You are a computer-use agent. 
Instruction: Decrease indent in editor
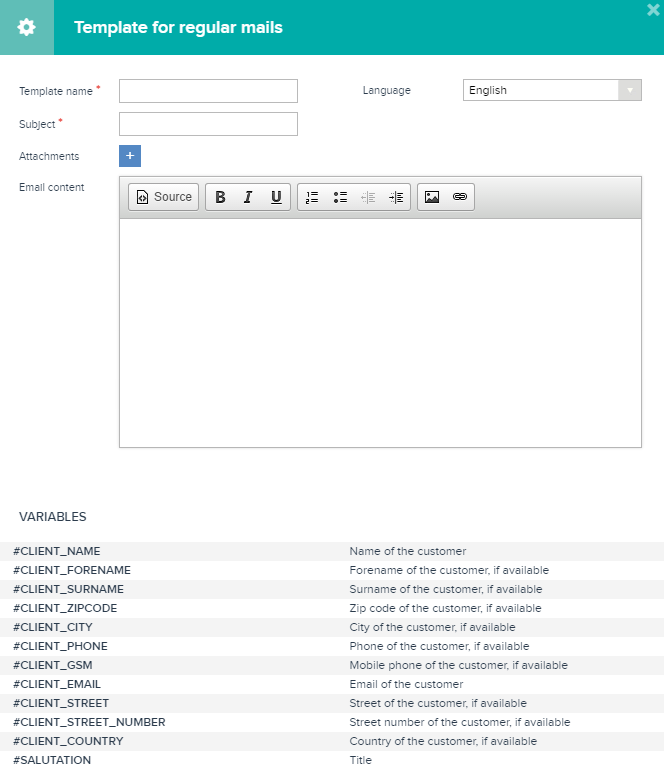pyautogui.click(x=368, y=197)
